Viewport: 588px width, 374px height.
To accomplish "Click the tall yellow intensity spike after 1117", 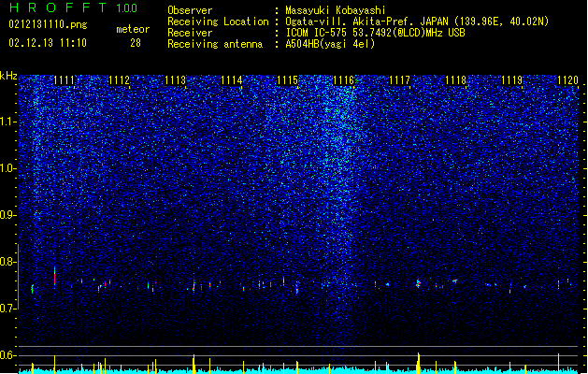I will pyautogui.click(x=419, y=363).
